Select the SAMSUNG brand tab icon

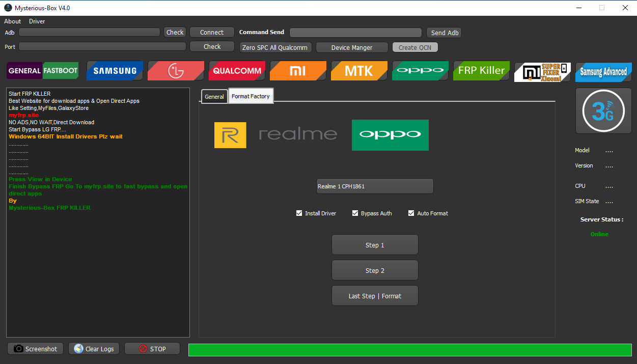click(114, 71)
